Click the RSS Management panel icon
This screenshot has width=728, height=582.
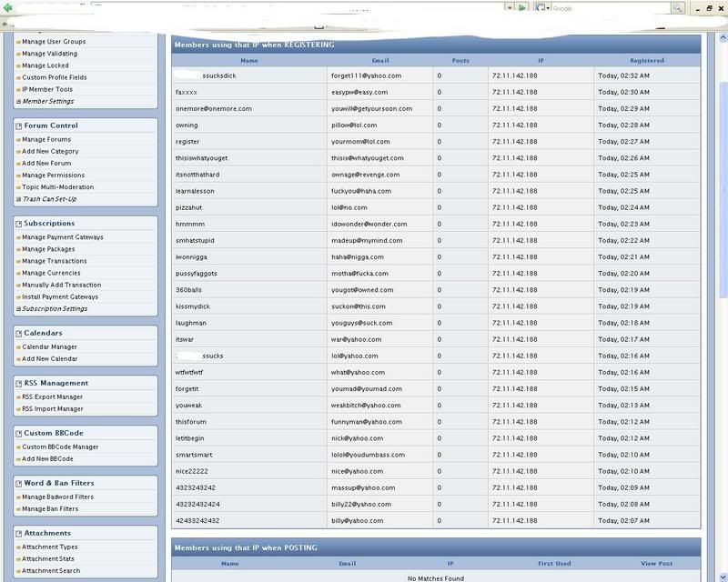[18, 384]
